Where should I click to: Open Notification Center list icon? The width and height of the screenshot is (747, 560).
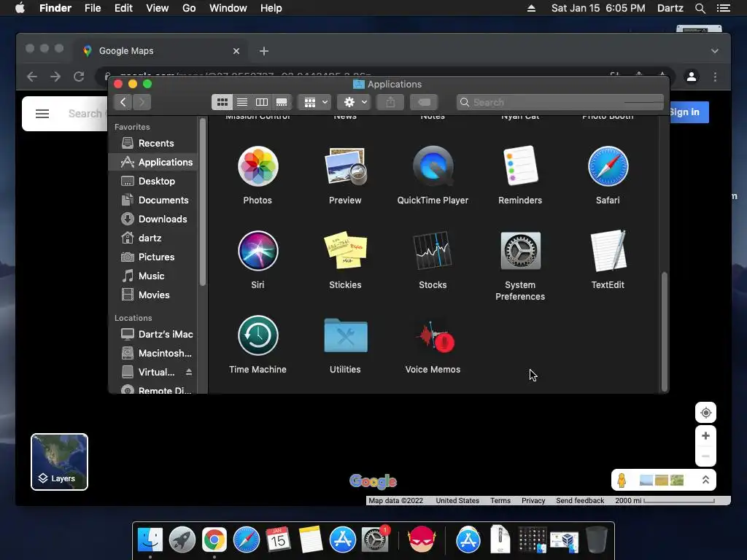click(723, 8)
